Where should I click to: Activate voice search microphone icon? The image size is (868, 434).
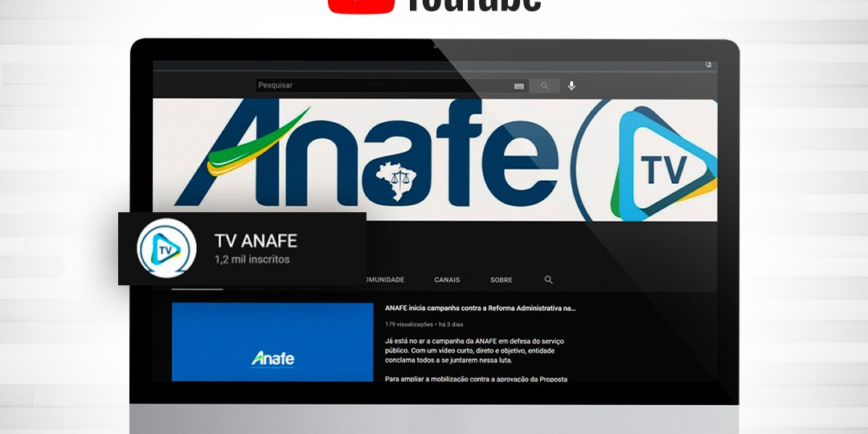571,86
